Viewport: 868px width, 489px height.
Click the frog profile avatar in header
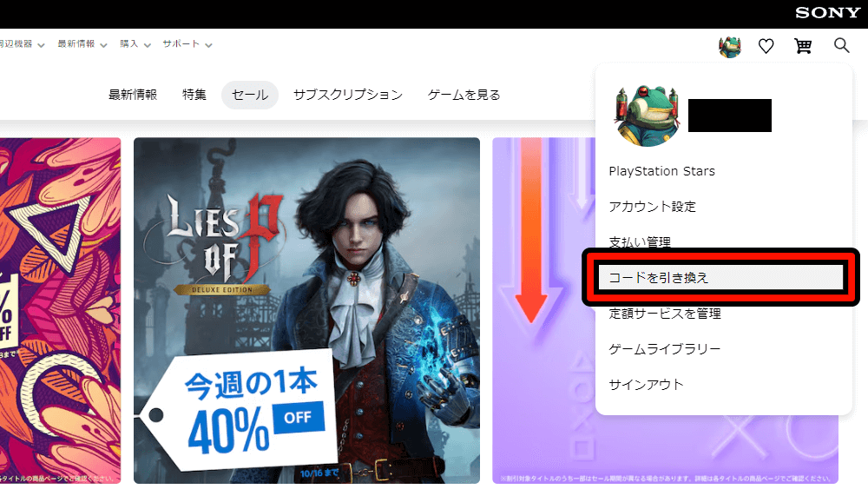pos(730,47)
